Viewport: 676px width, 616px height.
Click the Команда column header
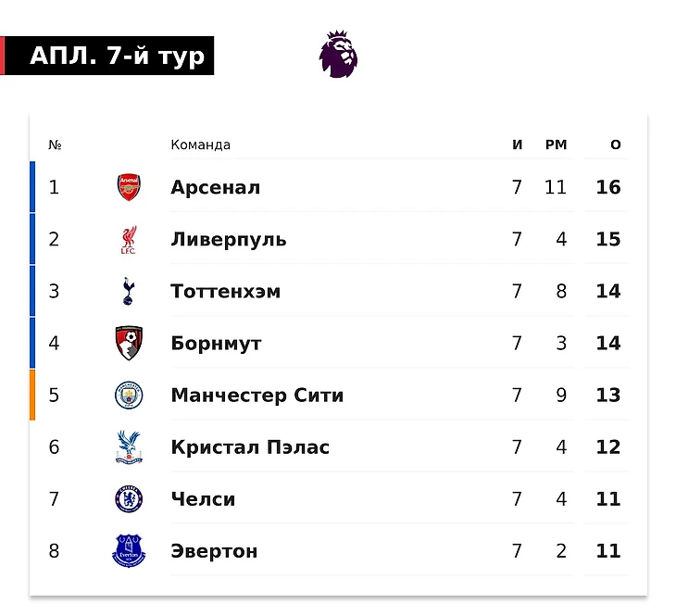click(x=200, y=145)
